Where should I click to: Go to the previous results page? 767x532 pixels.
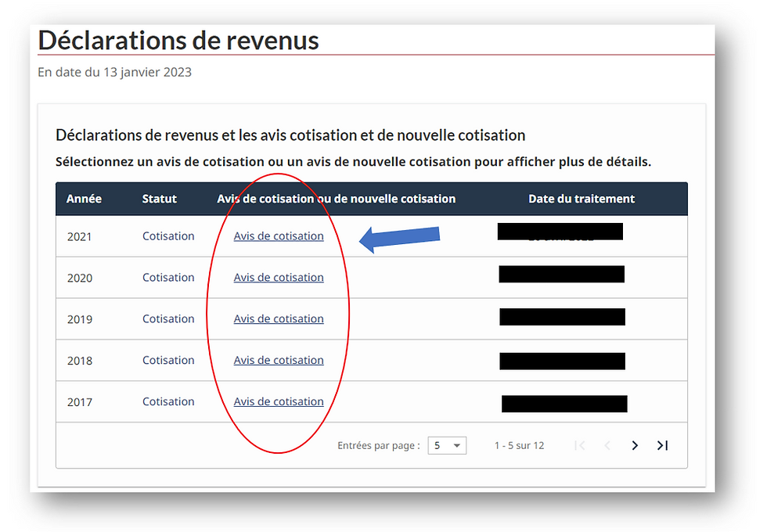click(x=607, y=445)
